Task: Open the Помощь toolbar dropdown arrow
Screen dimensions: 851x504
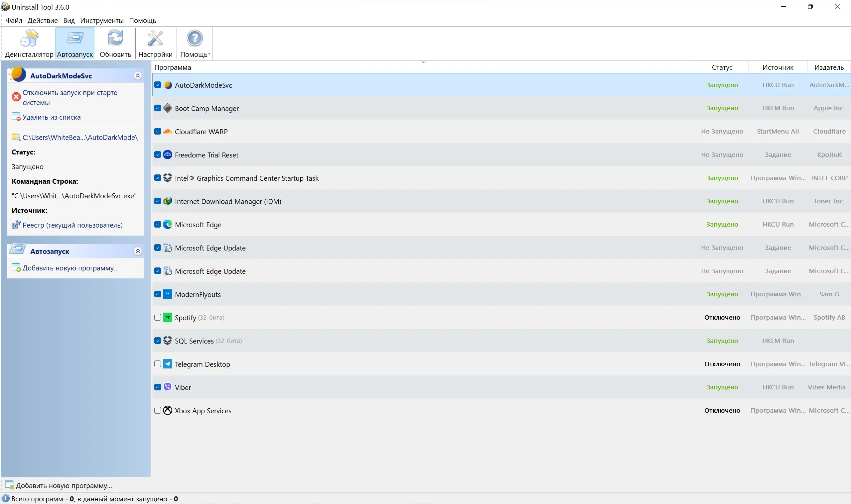Action: click(210, 54)
